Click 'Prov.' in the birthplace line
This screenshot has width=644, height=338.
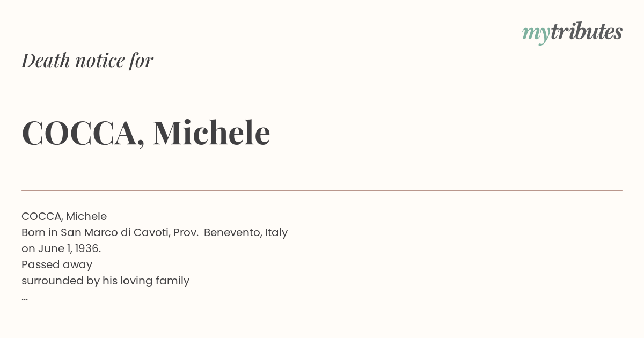tap(186, 232)
